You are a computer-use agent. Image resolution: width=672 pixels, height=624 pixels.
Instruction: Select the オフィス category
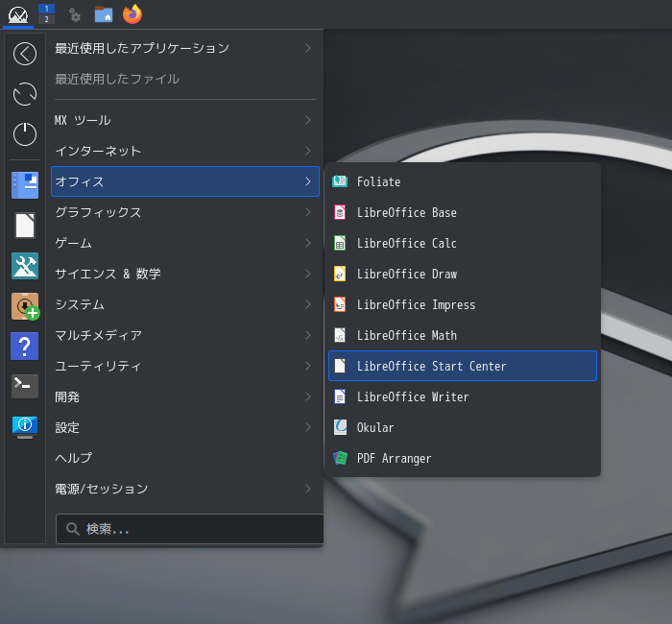[185, 181]
